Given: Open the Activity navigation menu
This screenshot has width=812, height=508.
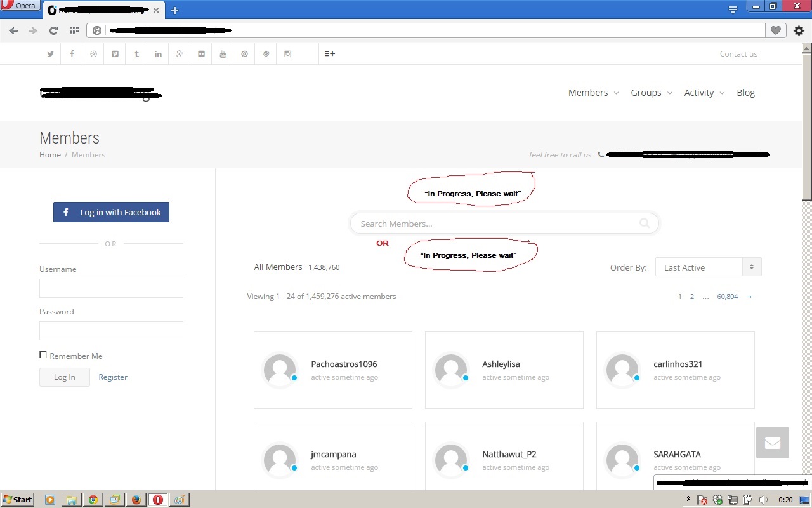Looking at the screenshot, I should pos(704,93).
